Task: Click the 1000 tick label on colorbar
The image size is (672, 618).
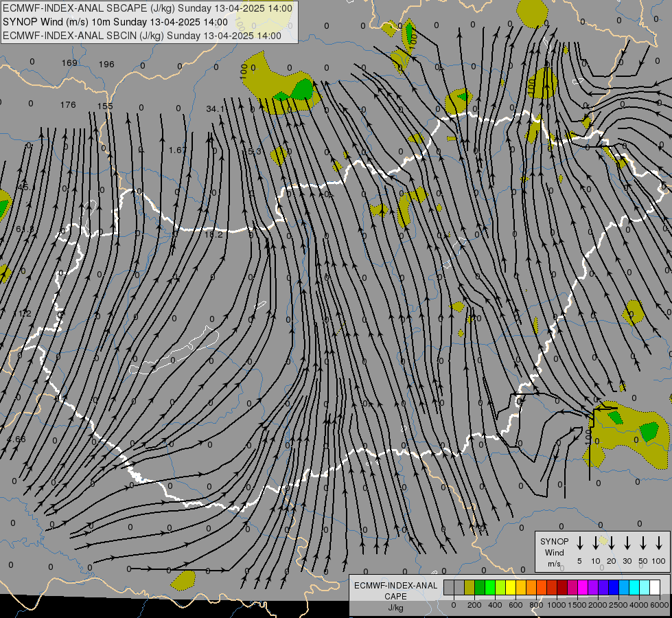Action: click(557, 605)
